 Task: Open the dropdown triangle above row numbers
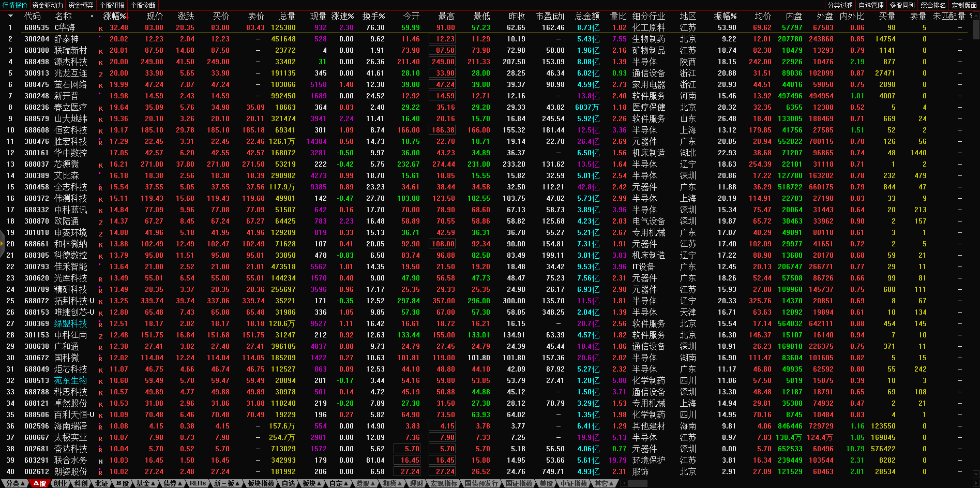(x=10, y=16)
